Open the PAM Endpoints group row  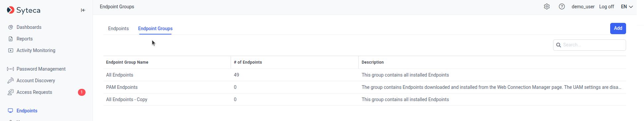point(365,87)
